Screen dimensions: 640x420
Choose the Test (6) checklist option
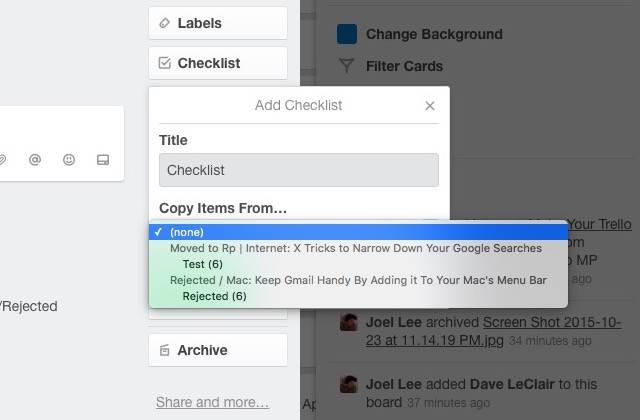358,264
